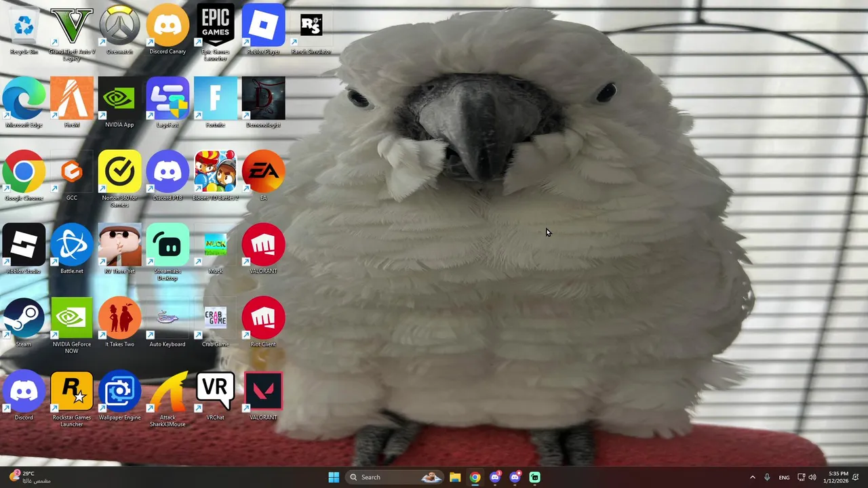Select the EA app desktop shortcut
The width and height of the screenshot is (868, 488).
(263, 177)
